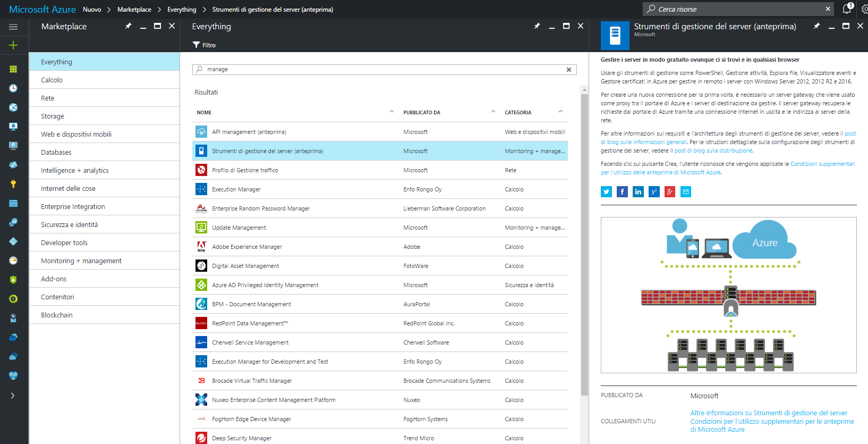Open the hamburger menu in sidebar
The height and width of the screenshot is (444, 868).
[13, 27]
